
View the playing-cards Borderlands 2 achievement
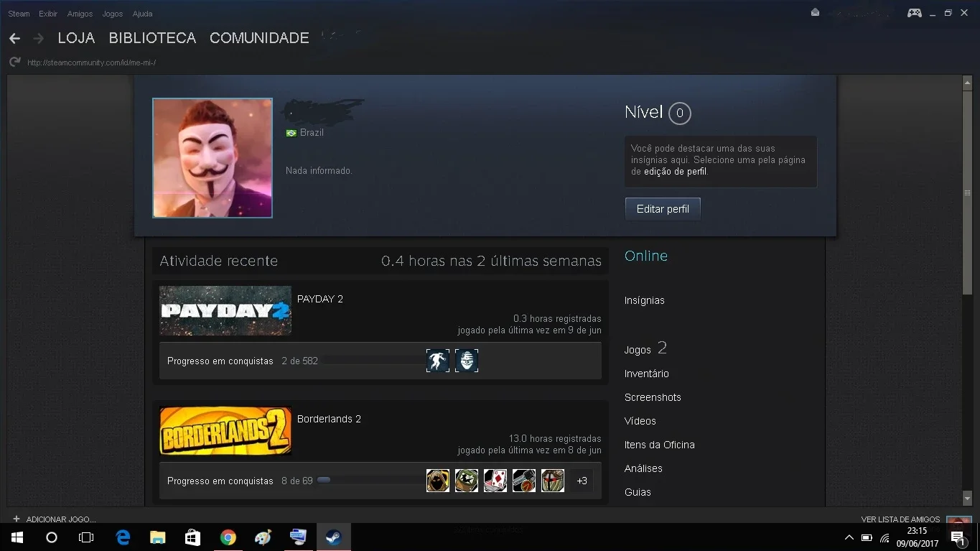tap(495, 481)
